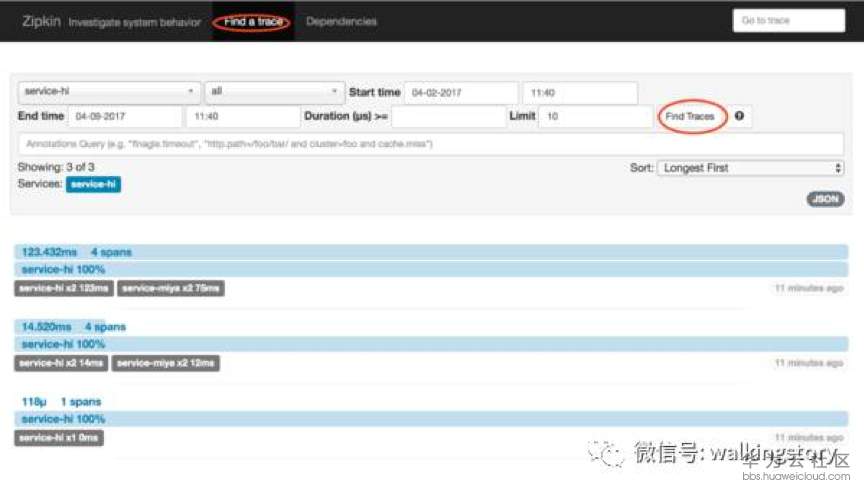Open the span name 'all' dropdown
Image resolution: width=864 pixels, height=491 pixels.
click(274, 91)
